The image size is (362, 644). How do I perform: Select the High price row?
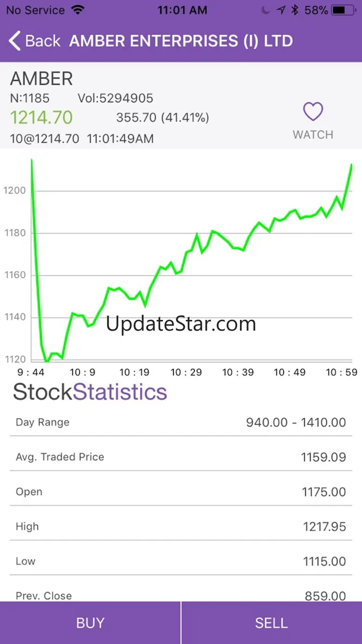[x=181, y=527]
